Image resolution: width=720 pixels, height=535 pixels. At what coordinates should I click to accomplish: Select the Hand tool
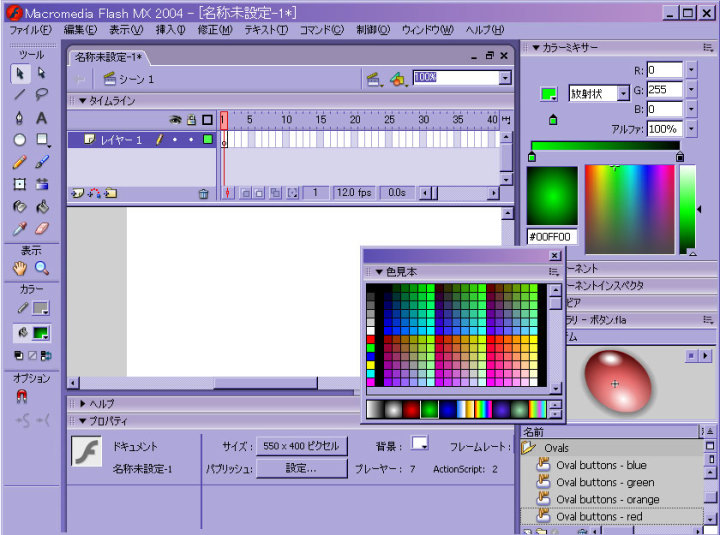point(20,268)
